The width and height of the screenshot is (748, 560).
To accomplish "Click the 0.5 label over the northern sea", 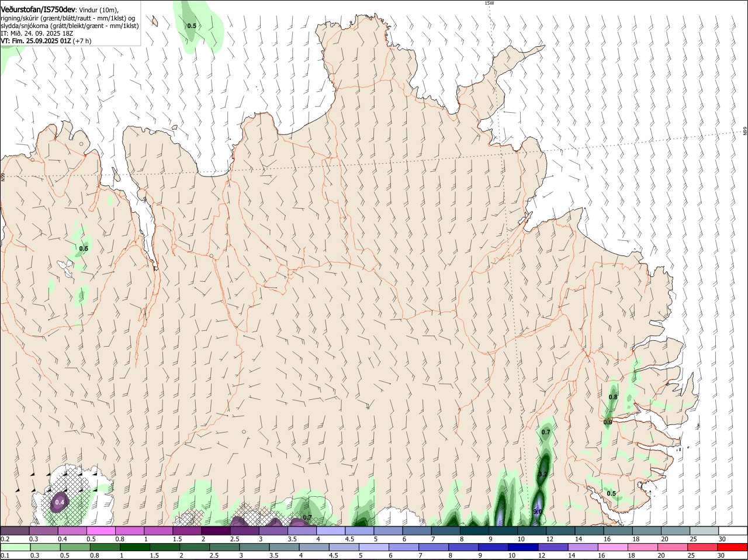I will [x=191, y=26].
